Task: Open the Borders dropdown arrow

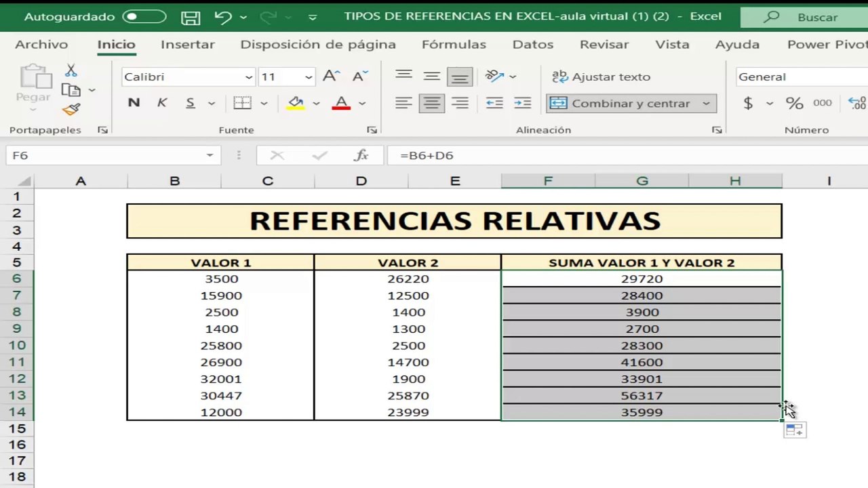Action: click(264, 104)
